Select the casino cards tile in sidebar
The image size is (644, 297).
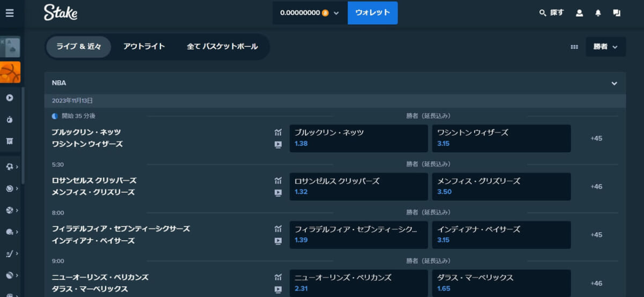click(10, 47)
